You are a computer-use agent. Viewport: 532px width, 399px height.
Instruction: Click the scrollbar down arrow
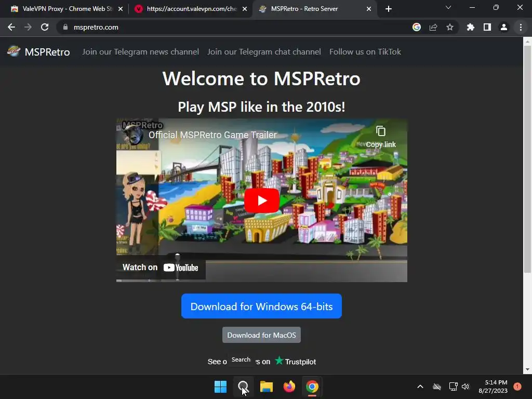tap(527, 369)
